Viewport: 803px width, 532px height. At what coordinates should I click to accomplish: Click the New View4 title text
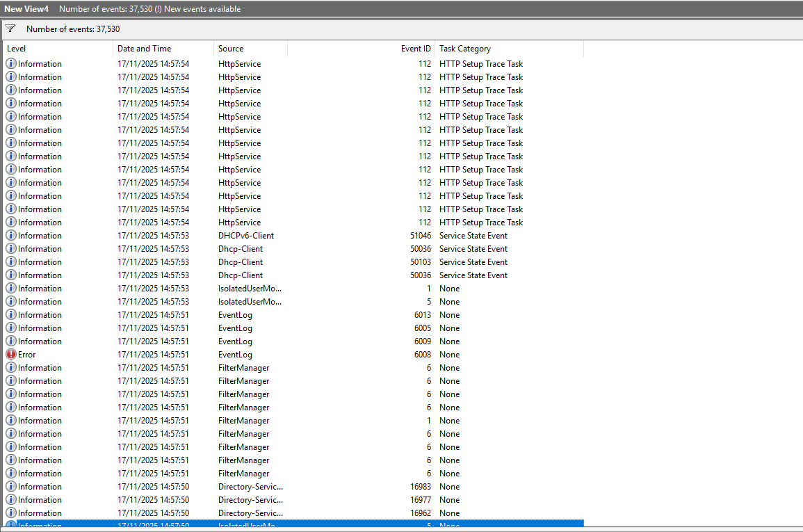[26, 9]
